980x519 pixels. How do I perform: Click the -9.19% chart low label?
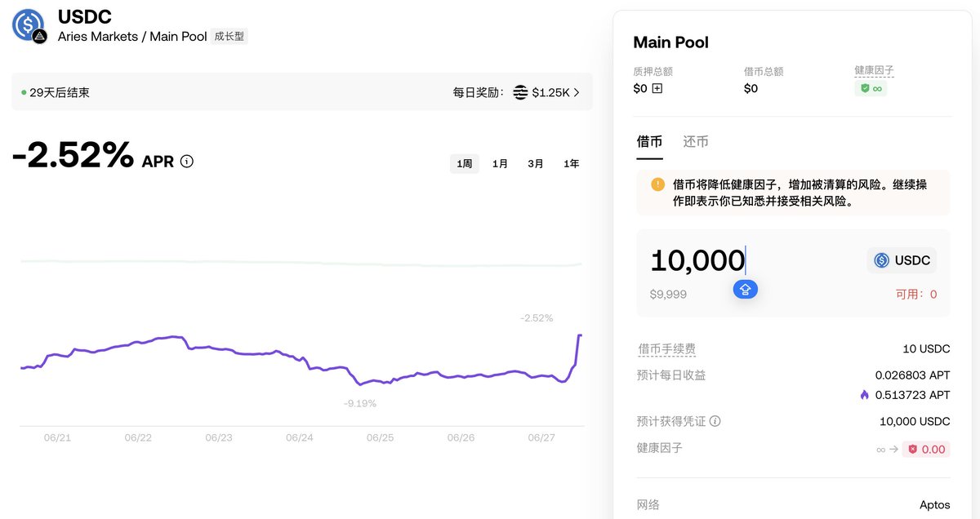pyautogui.click(x=360, y=403)
